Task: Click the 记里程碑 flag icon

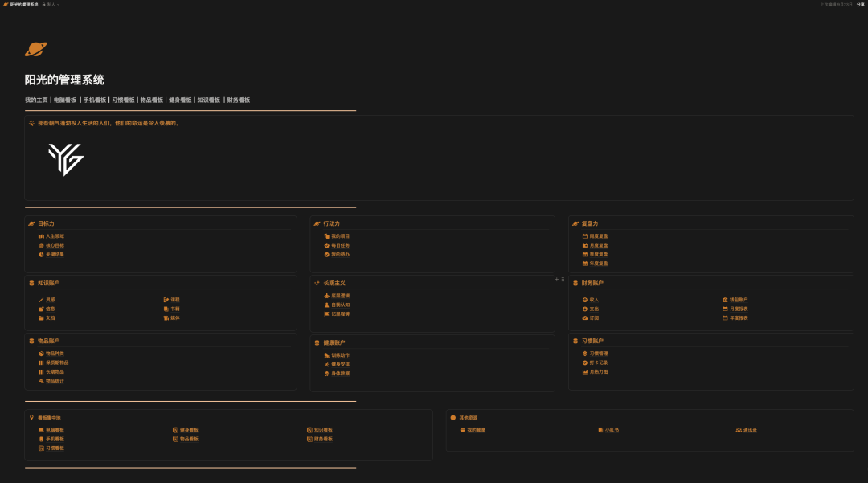Action: coord(326,313)
